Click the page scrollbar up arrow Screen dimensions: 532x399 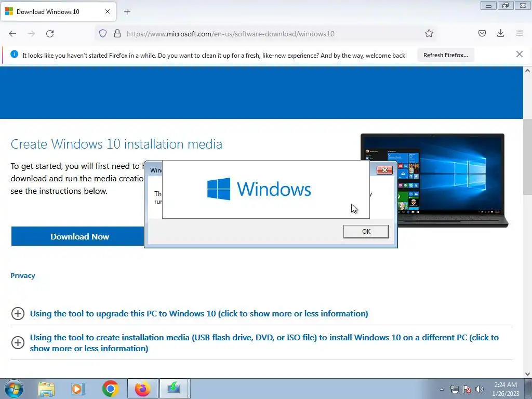tap(527, 71)
